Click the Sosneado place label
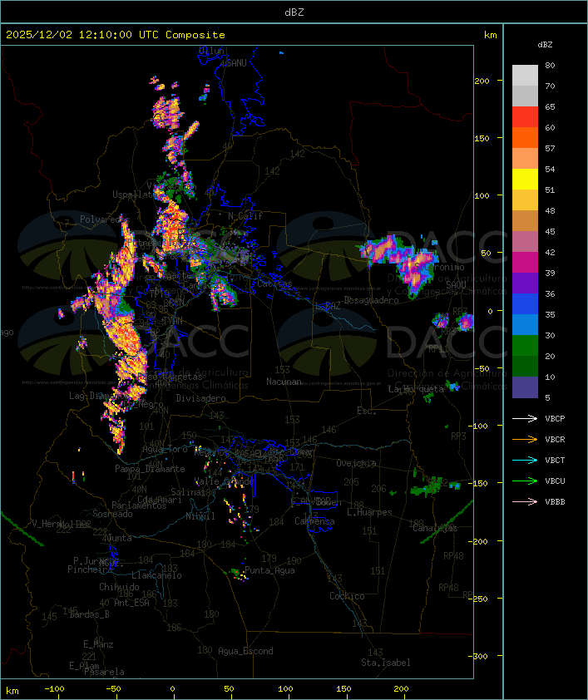 point(112,514)
